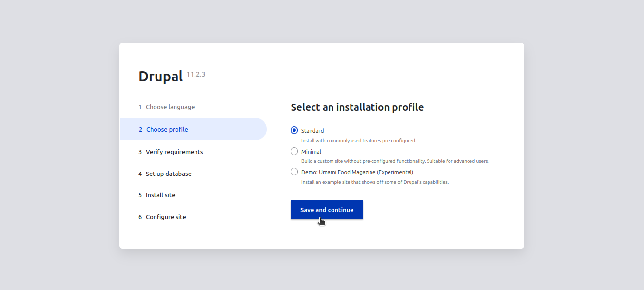Click the Drupal logo text
The height and width of the screenshot is (290, 644).
coord(160,76)
